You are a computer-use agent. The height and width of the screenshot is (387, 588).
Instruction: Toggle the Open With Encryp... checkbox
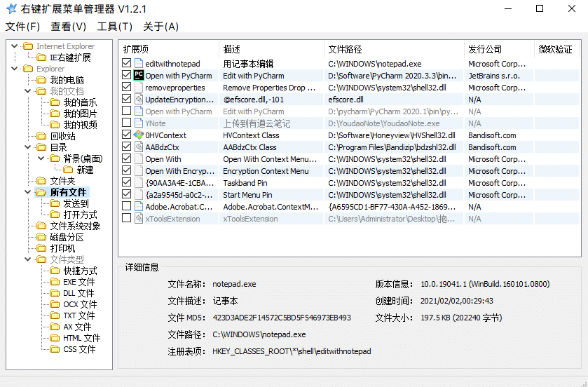click(127, 170)
